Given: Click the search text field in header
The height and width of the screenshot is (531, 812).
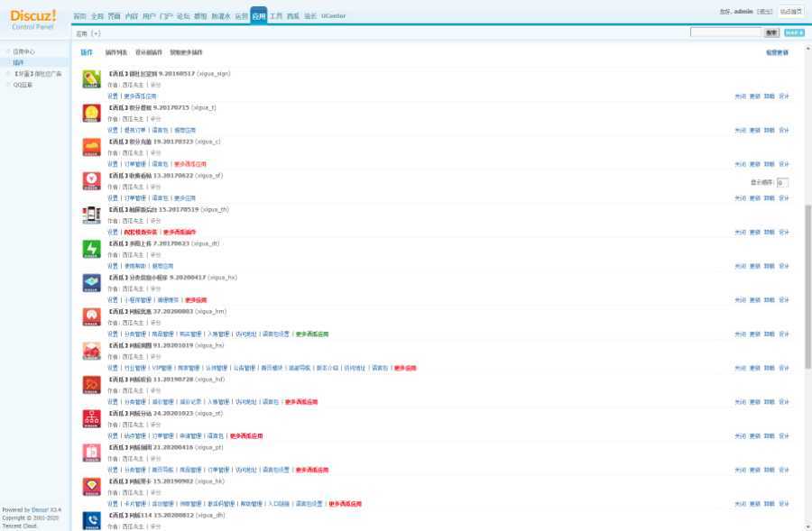Looking at the screenshot, I should pyautogui.click(x=725, y=32).
